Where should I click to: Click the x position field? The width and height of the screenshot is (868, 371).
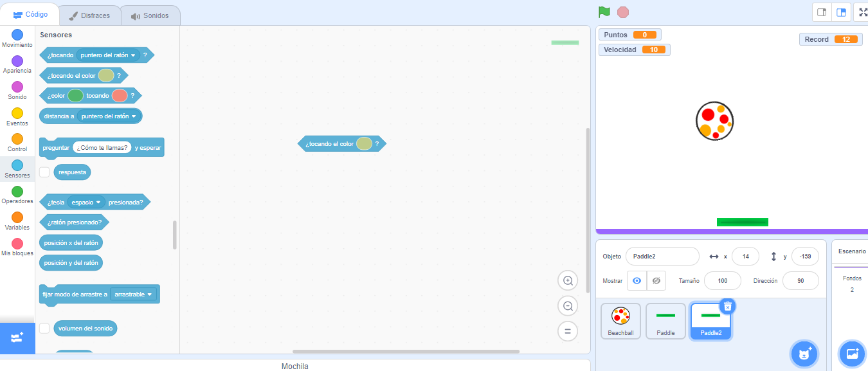pos(745,256)
